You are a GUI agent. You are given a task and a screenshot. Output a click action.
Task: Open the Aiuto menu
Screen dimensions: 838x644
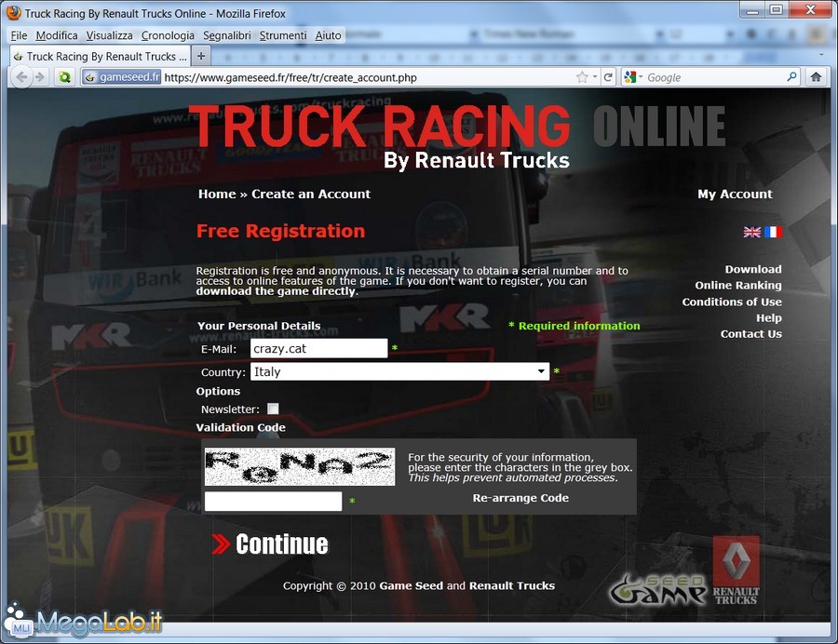tap(328, 35)
